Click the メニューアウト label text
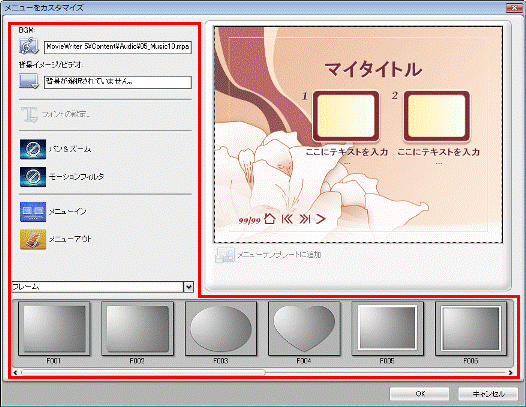This screenshot has height=407, width=526. point(70,239)
